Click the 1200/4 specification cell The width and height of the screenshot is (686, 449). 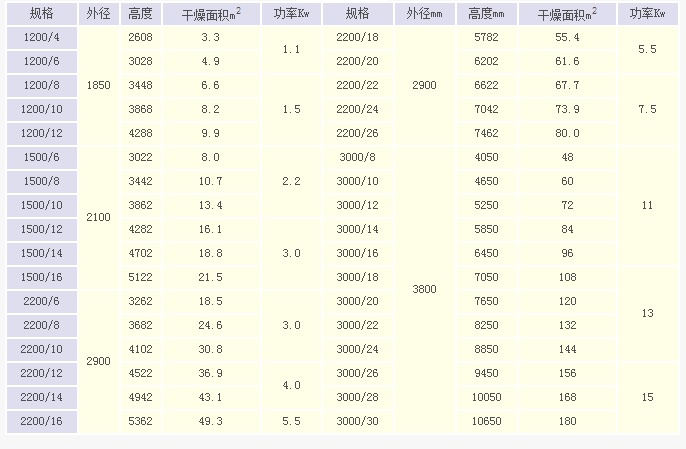(x=40, y=36)
